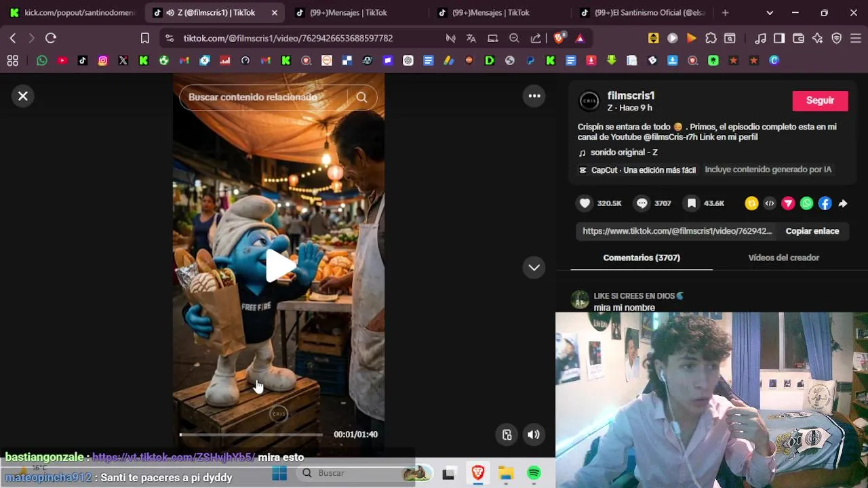Expand the tab search dropdown arrow
Image resolution: width=868 pixels, height=488 pixels.
coord(770,12)
